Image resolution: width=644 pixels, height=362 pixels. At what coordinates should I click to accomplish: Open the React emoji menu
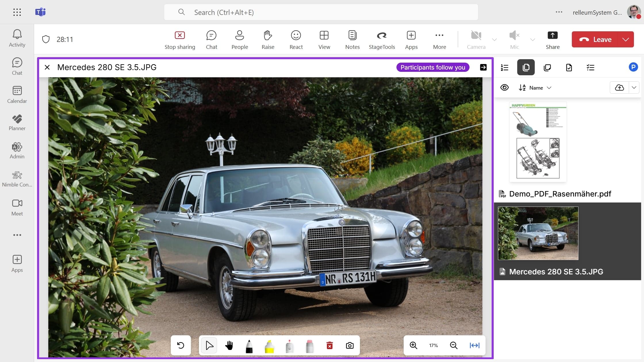[x=296, y=40]
